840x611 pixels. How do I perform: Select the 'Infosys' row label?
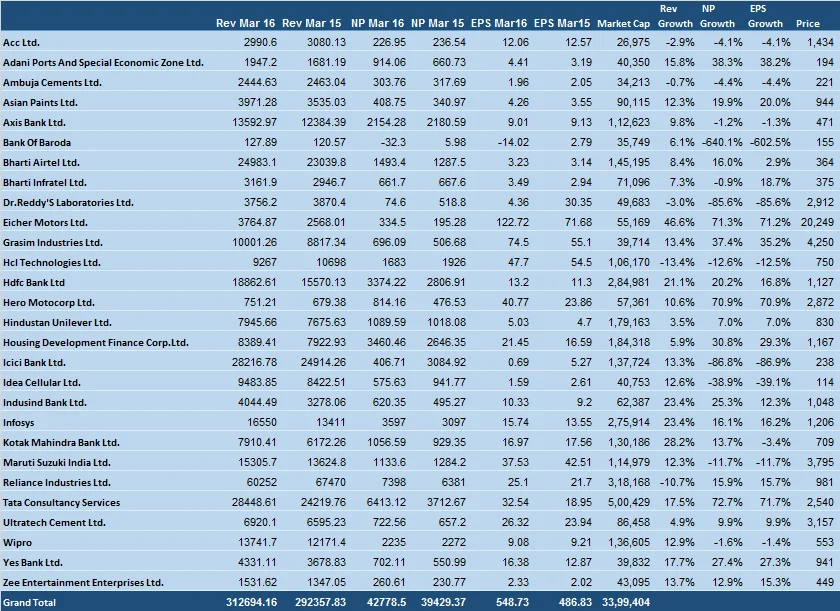pos(18,423)
